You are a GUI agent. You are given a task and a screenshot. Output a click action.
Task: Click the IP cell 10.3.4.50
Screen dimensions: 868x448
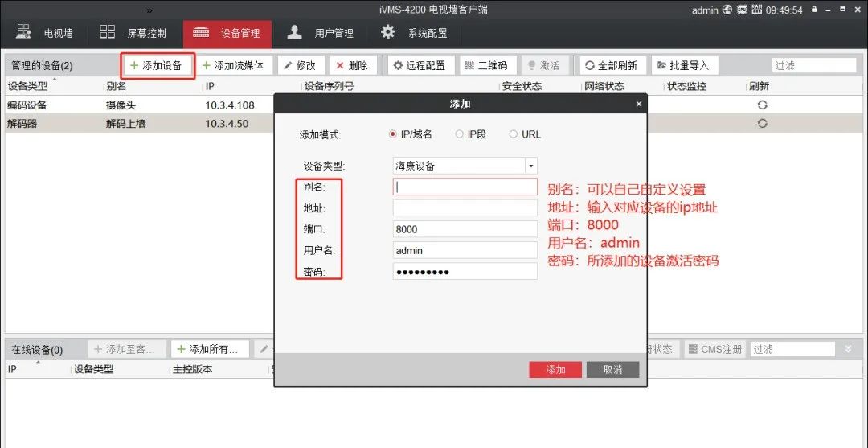click(227, 124)
